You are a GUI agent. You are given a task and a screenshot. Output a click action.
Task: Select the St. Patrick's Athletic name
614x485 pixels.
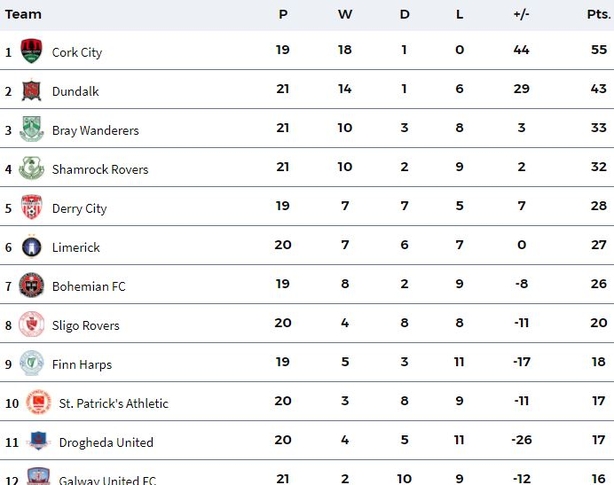114,404
